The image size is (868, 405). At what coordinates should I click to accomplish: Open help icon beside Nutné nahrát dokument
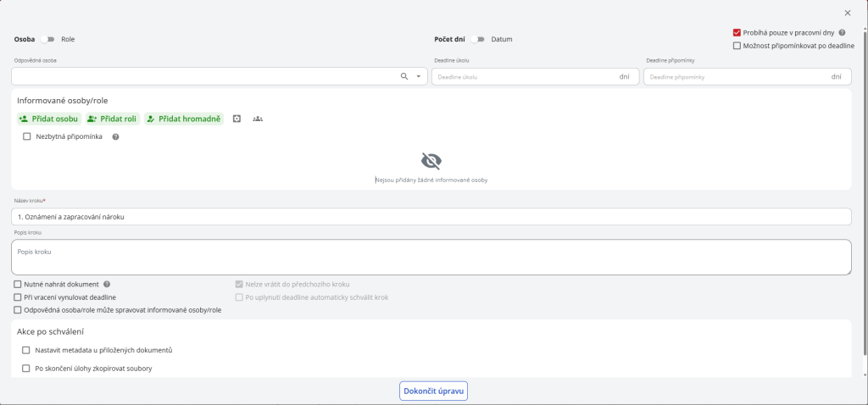(x=108, y=285)
